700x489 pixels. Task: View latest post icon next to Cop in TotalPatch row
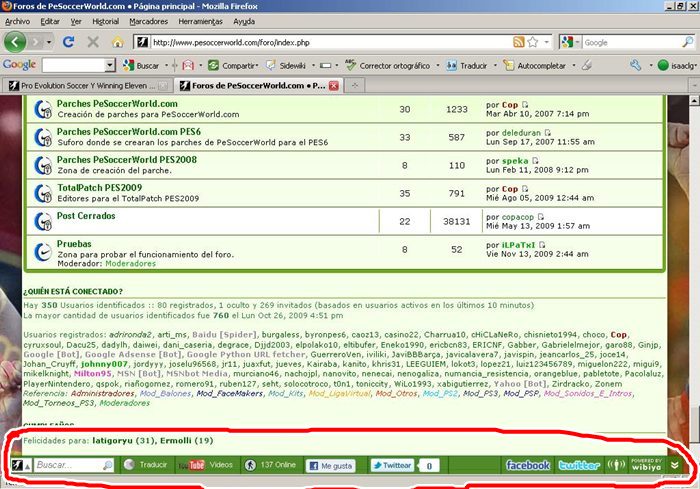tap(525, 189)
